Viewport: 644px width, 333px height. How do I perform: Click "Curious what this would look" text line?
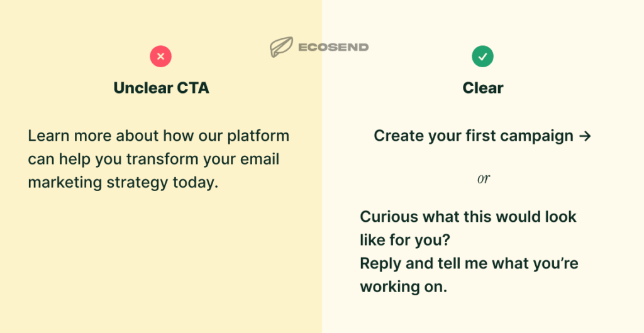468,217
